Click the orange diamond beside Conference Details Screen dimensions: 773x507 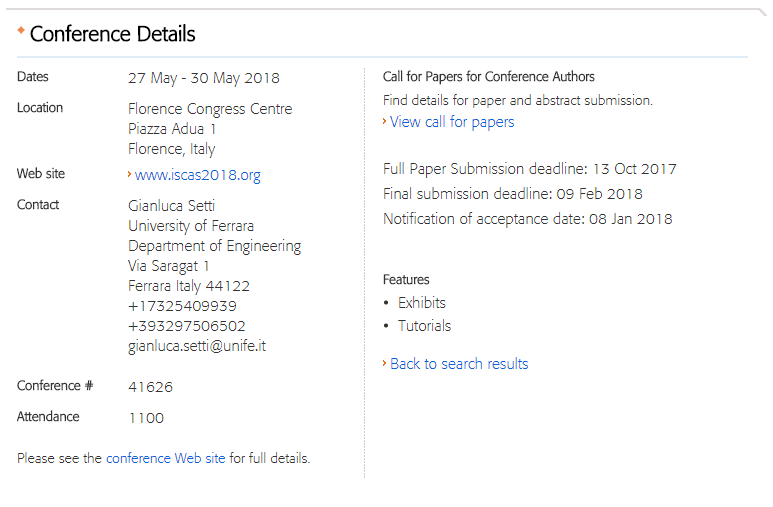tap(21, 31)
